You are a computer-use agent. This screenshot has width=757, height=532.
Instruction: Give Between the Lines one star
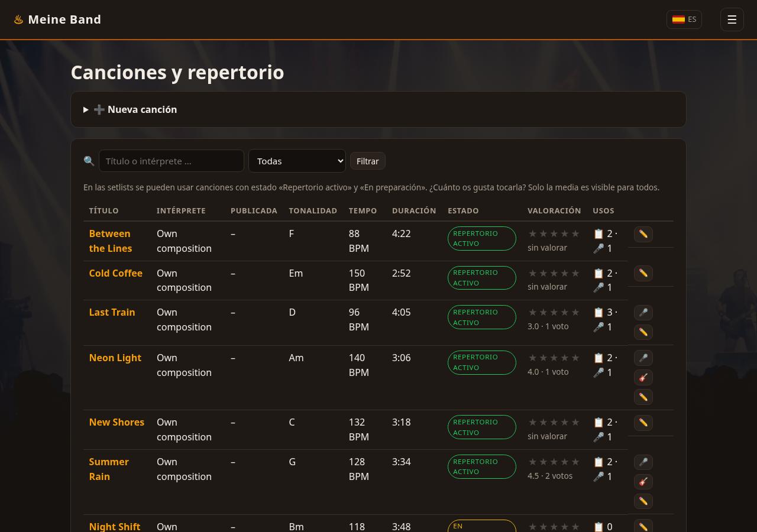533,233
